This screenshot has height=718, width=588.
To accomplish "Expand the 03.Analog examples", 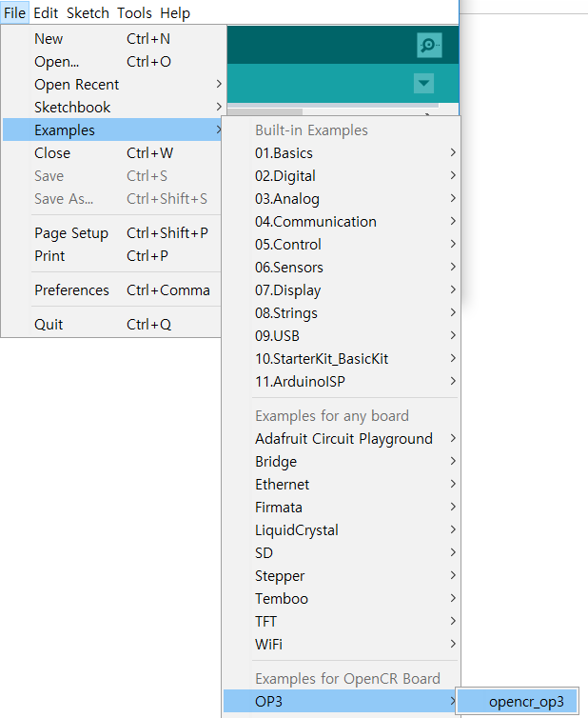I will [342, 199].
